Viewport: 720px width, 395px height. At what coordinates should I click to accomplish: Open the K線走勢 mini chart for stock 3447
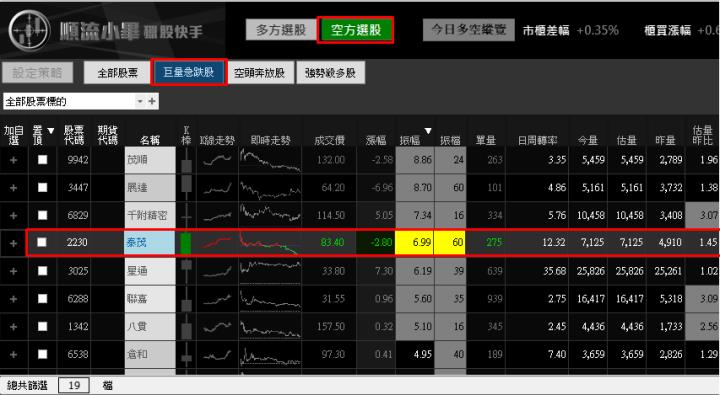217,187
